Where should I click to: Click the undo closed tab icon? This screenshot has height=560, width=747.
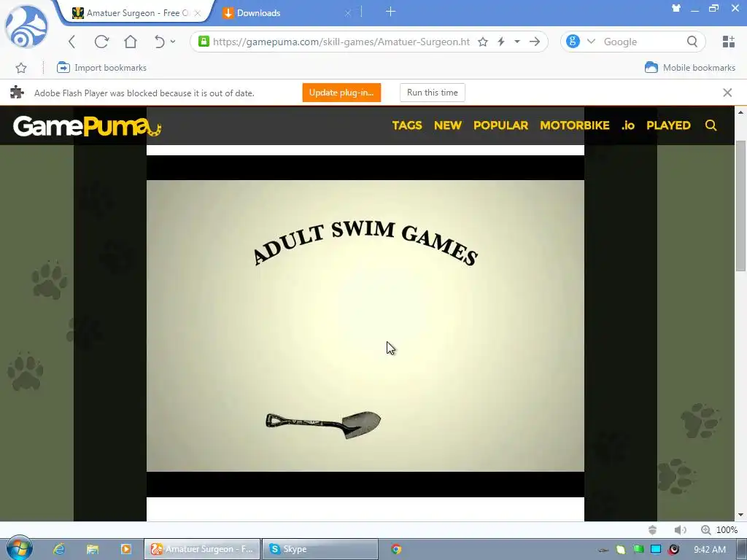(159, 42)
